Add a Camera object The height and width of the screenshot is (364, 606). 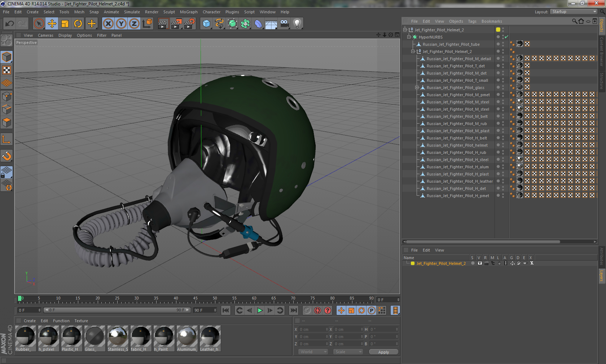[284, 24]
